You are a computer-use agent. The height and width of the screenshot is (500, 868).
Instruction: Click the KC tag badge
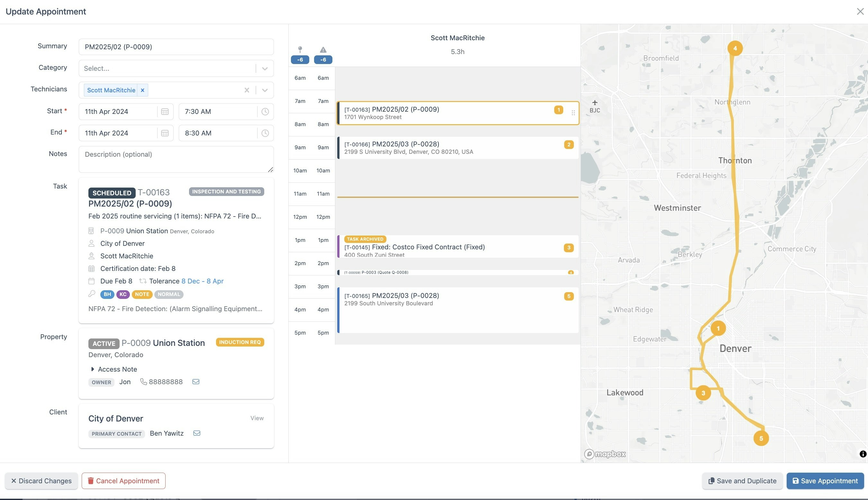click(x=123, y=294)
